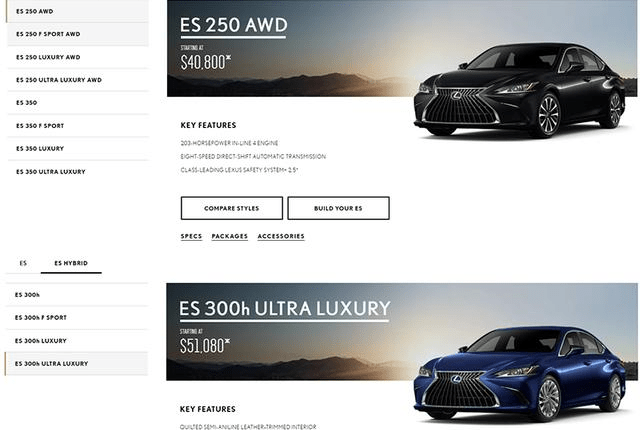Choose ES 250 F Sport AWD trim
This screenshot has height=430, width=640.
(x=78, y=34)
